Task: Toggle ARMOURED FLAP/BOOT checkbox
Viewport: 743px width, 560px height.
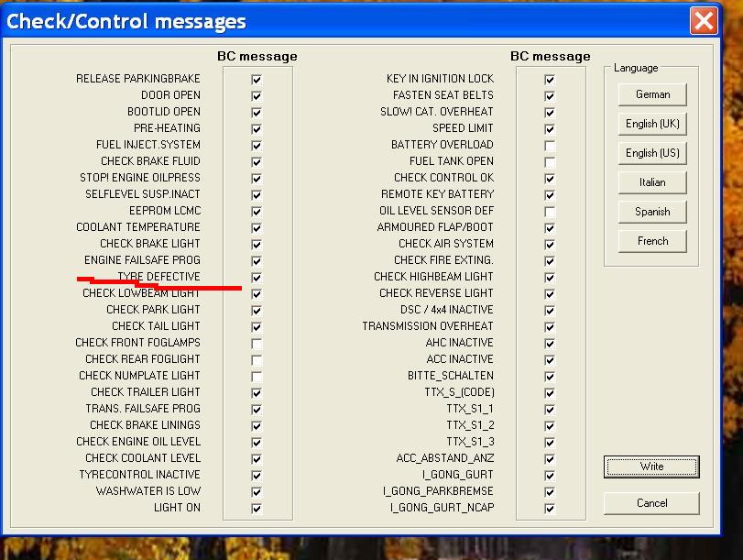Action: click(550, 228)
